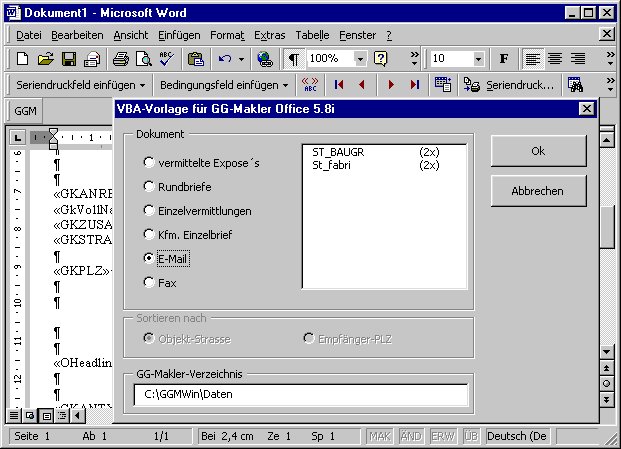Switch to Normal view icon at bottom
This screenshot has width=621, height=449.
pos(14,416)
